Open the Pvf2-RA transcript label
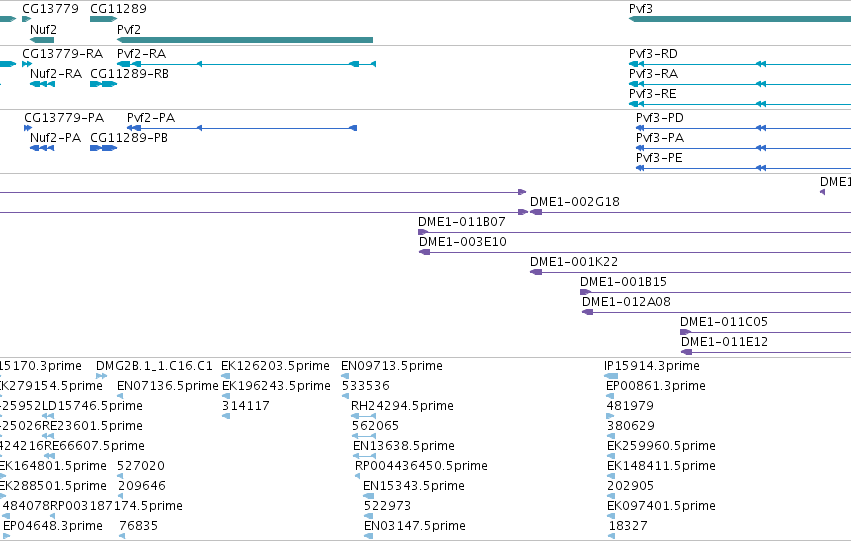Screen dimensions: 851x541 click(142, 54)
